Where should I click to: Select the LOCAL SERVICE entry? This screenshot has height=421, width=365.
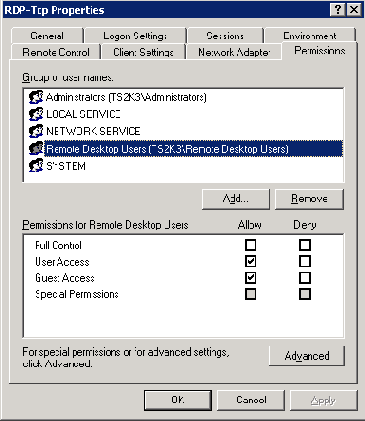coord(83,114)
